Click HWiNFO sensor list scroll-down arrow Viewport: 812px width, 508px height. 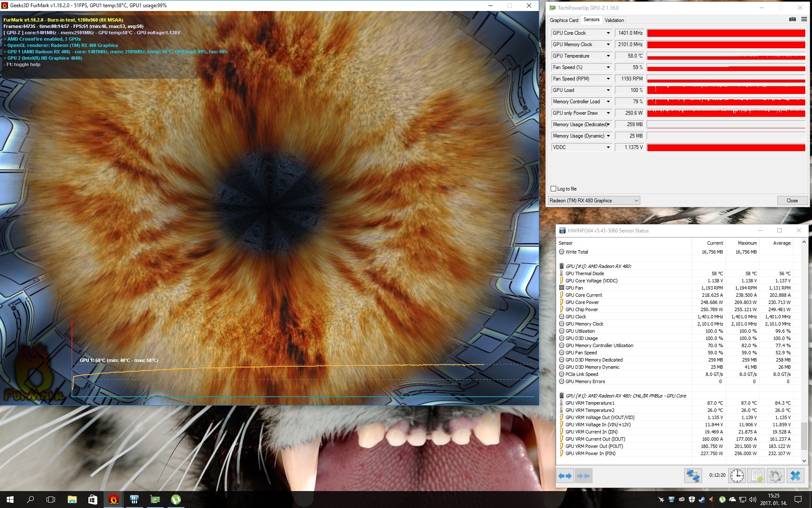pyautogui.click(x=804, y=461)
